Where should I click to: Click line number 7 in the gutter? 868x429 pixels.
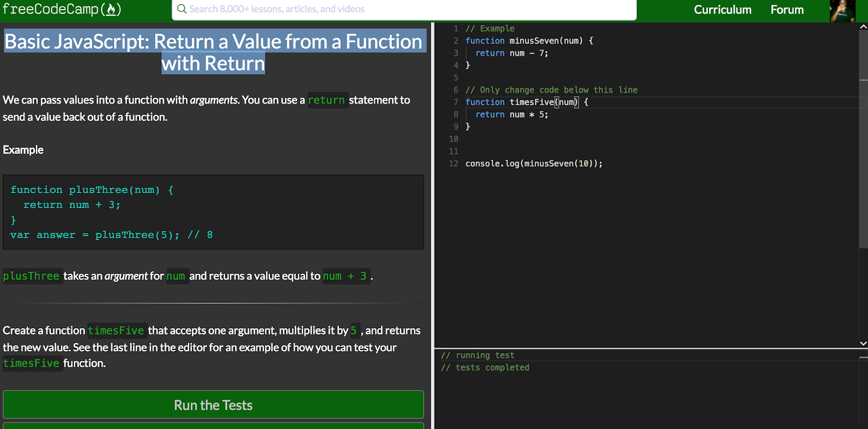tap(456, 102)
